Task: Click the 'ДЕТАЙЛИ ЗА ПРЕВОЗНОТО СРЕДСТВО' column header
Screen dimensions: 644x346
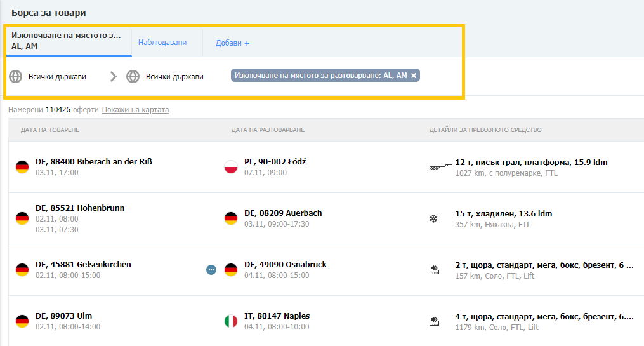Action: [x=485, y=130]
